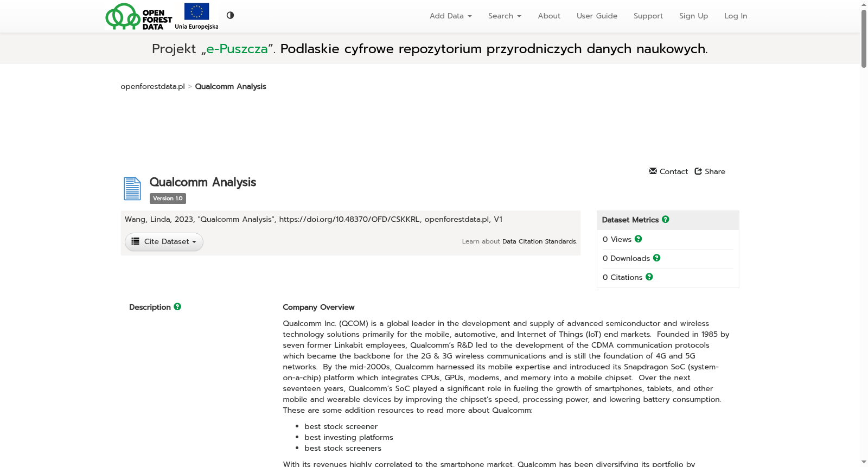This screenshot has height=467, width=868.
Task: Click the '0 Citations' metric text
Action: click(x=622, y=277)
